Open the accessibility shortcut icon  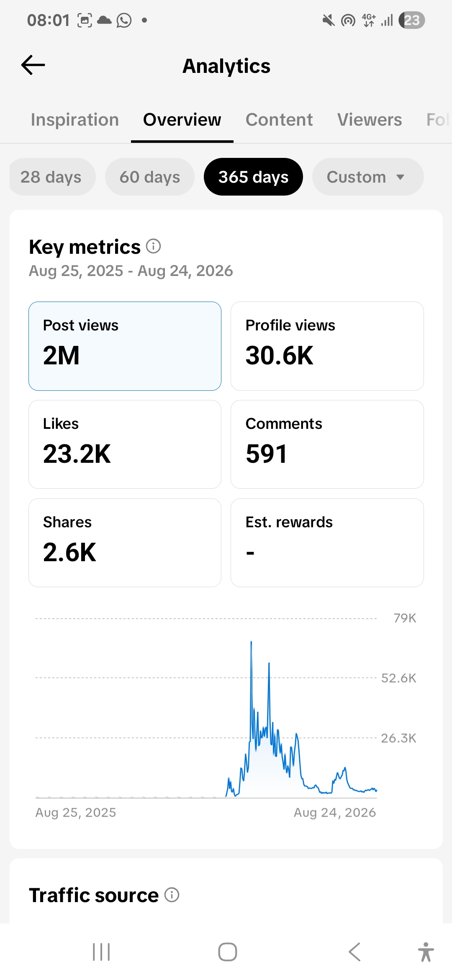click(x=426, y=952)
